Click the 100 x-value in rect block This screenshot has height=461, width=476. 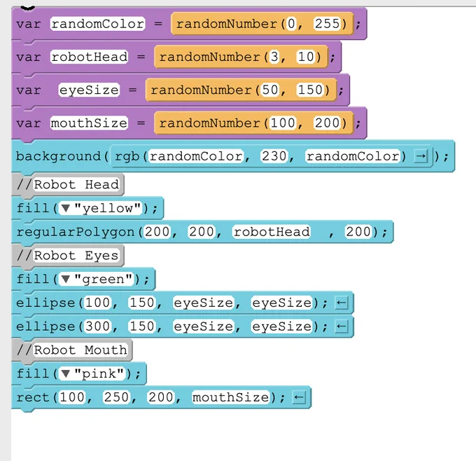(x=72, y=397)
